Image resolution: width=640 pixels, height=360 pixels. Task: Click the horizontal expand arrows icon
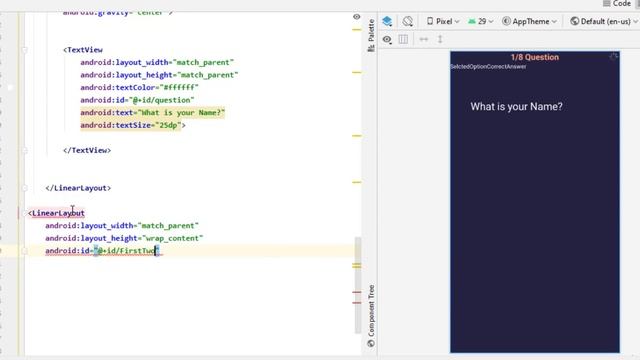[x=424, y=39]
